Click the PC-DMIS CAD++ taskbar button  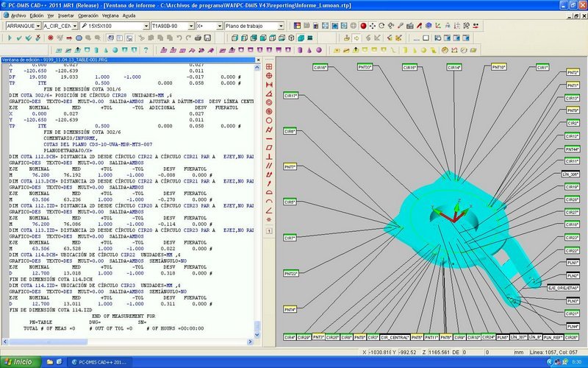(100, 362)
